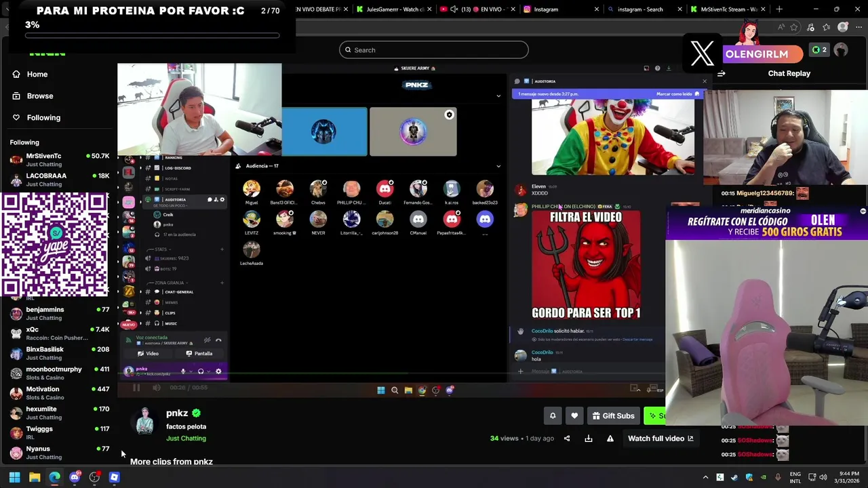Open File Explorer from taskbar

click(x=35, y=477)
